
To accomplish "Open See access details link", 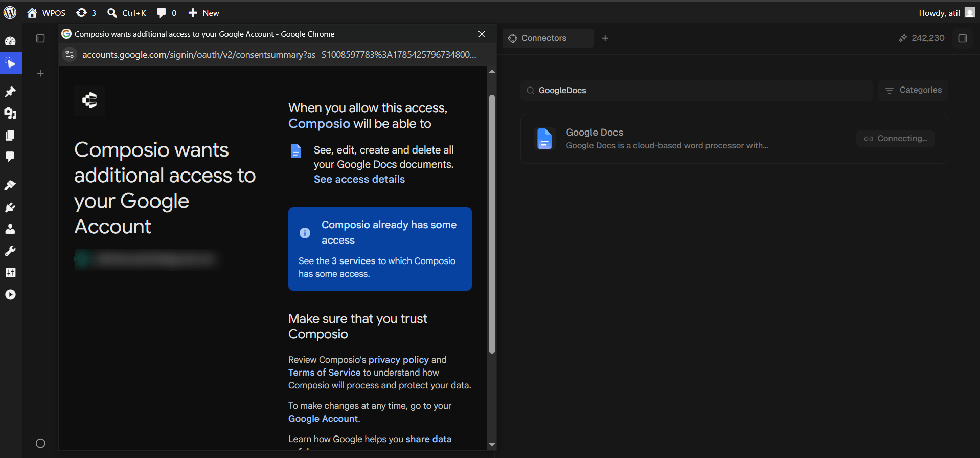I will 359,179.
